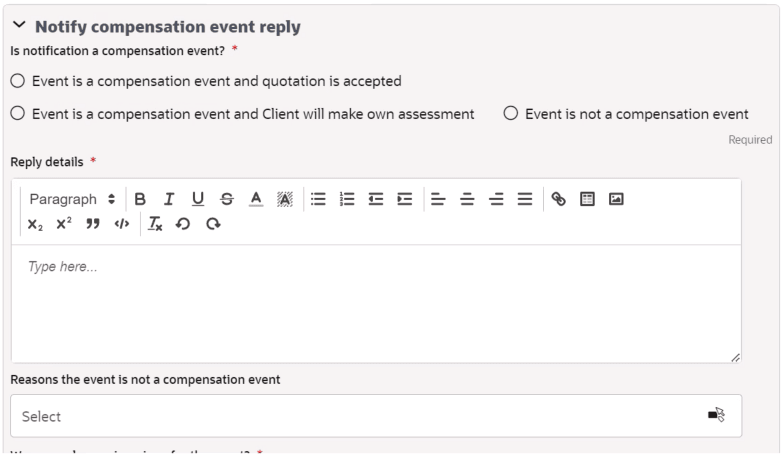Toggle bold formatting in reply editor
784x454 pixels.
tap(140, 199)
